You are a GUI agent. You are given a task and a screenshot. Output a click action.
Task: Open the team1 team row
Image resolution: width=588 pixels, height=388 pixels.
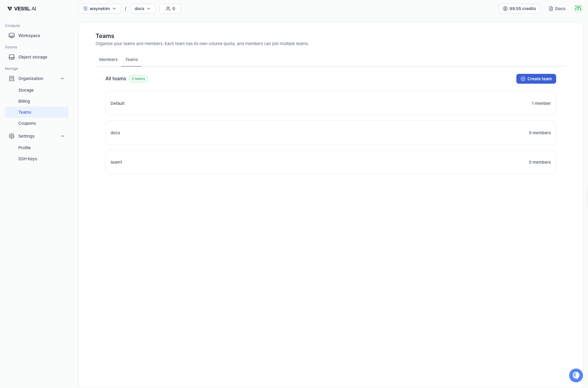pyautogui.click(x=330, y=162)
